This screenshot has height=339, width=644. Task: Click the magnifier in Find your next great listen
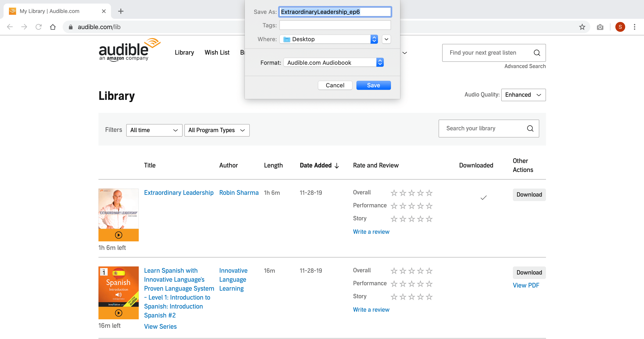(x=537, y=53)
